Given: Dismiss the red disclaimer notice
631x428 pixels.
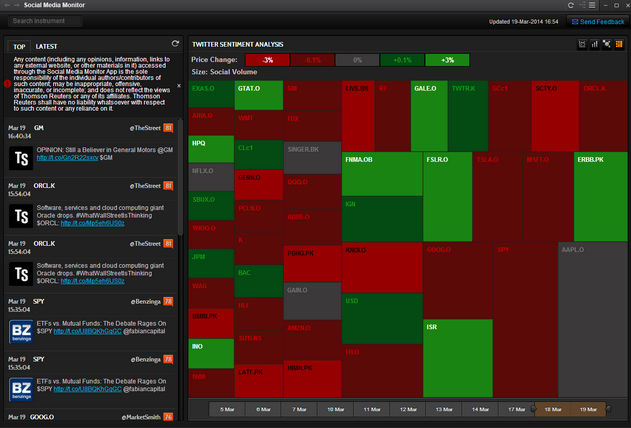Looking at the screenshot, I should tap(179, 86).
